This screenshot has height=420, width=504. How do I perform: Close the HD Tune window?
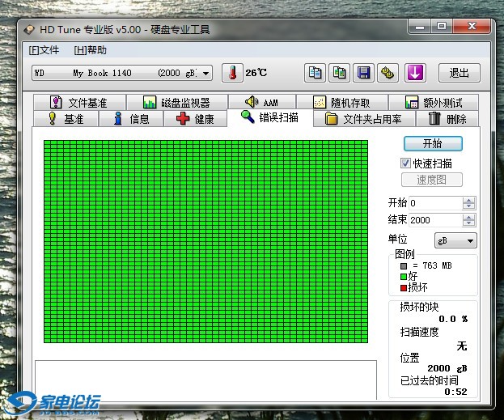pyautogui.click(x=472, y=27)
